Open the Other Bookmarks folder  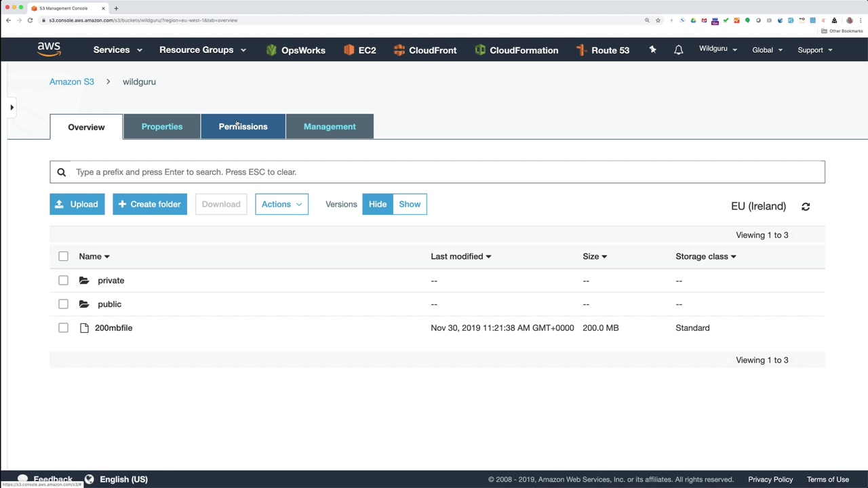point(842,31)
